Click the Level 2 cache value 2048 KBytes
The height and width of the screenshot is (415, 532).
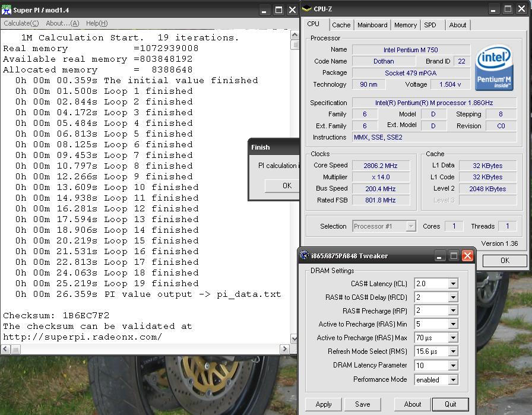pos(487,189)
